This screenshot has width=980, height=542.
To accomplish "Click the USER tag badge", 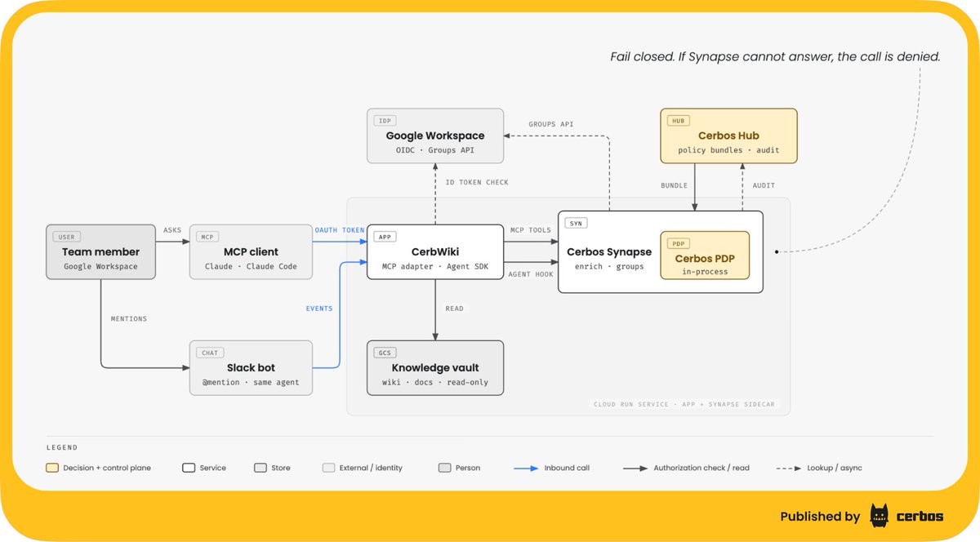I will coord(66,237).
